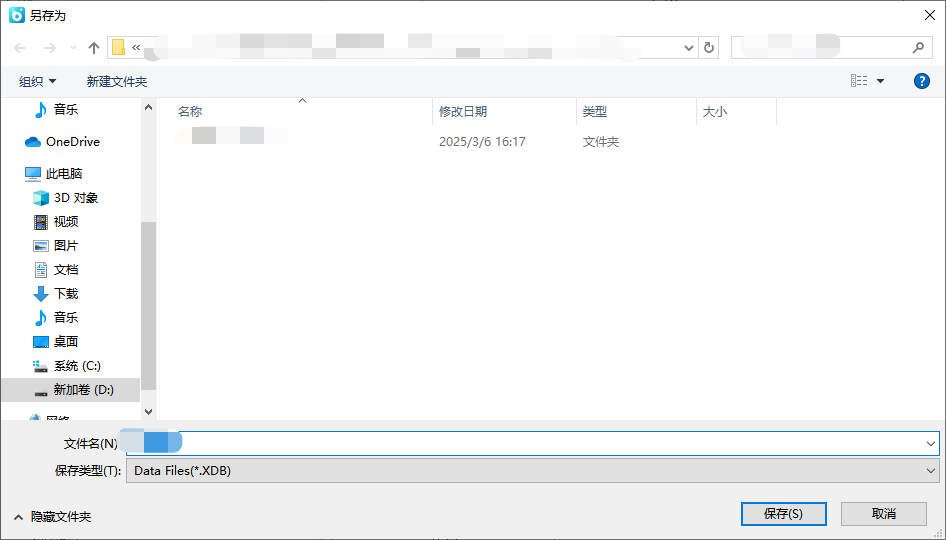This screenshot has width=946, height=540.
Task: Open the more view options arrow
Action: click(880, 81)
